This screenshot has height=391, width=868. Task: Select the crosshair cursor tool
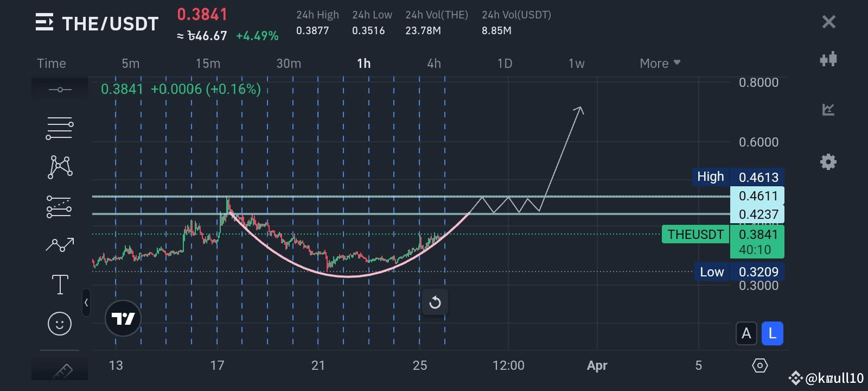[x=60, y=90]
